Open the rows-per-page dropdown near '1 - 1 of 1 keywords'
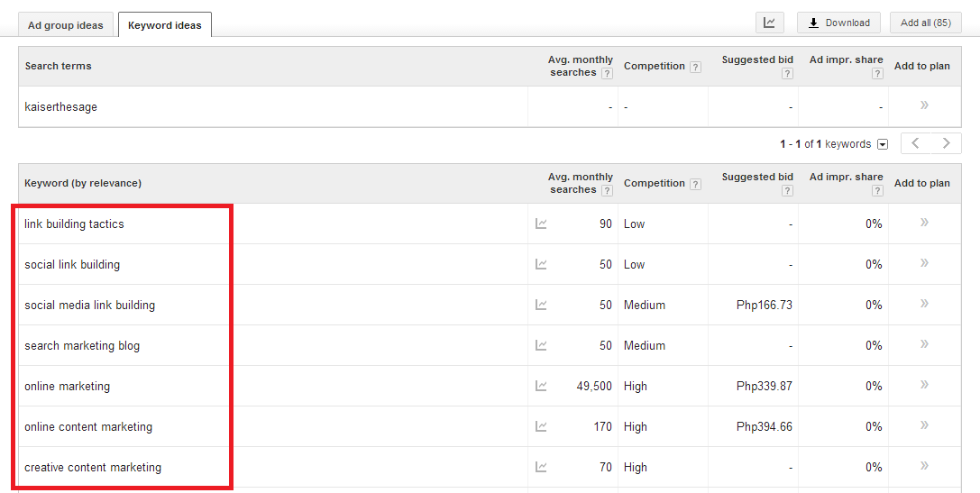Viewport: 980px width, 493px height. pyautogui.click(x=883, y=144)
